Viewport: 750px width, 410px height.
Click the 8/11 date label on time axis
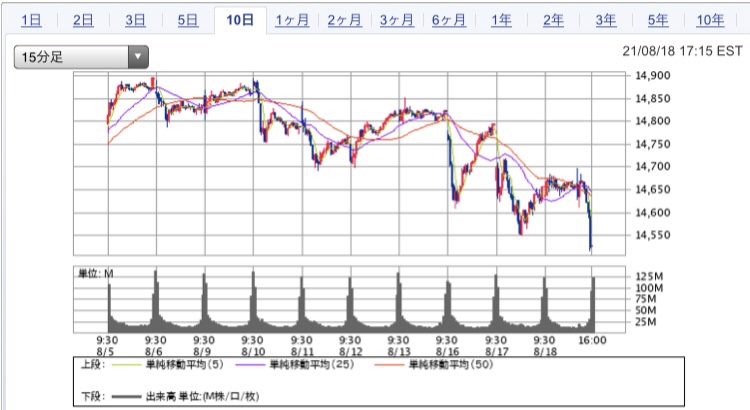302,352
